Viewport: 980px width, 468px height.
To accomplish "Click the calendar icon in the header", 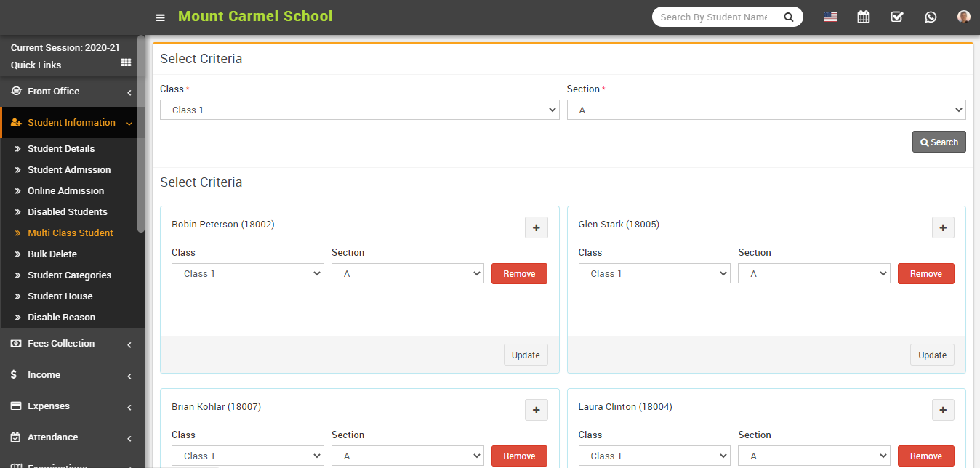I will [x=863, y=16].
